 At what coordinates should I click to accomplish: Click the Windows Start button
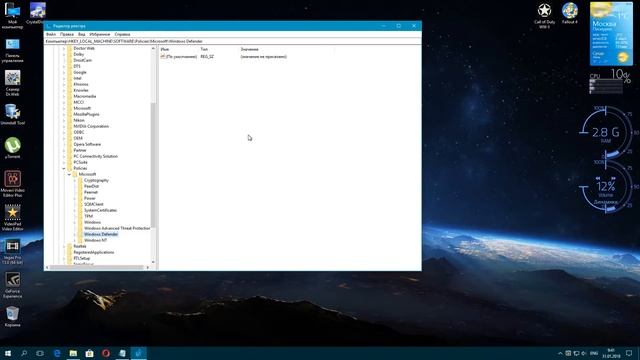8,353
